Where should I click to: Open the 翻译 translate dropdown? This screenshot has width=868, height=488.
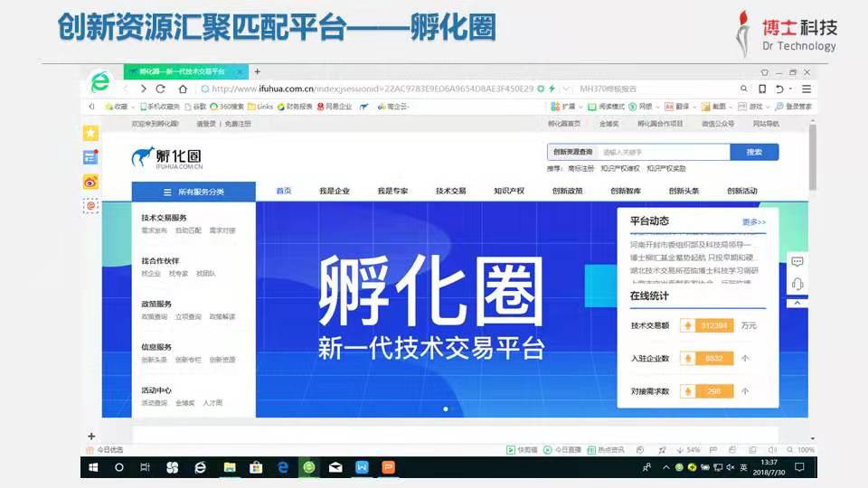(x=680, y=107)
